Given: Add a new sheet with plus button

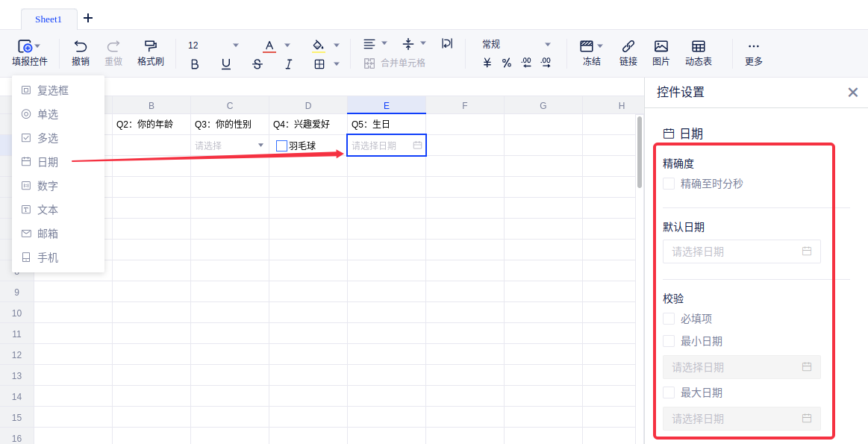Looking at the screenshot, I should coord(88,18).
